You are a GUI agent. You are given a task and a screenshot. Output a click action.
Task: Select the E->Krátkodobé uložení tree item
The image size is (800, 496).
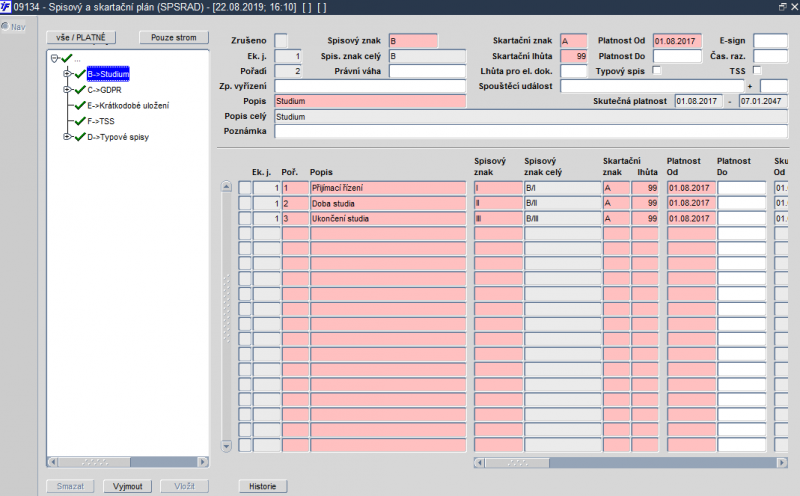[x=128, y=106]
